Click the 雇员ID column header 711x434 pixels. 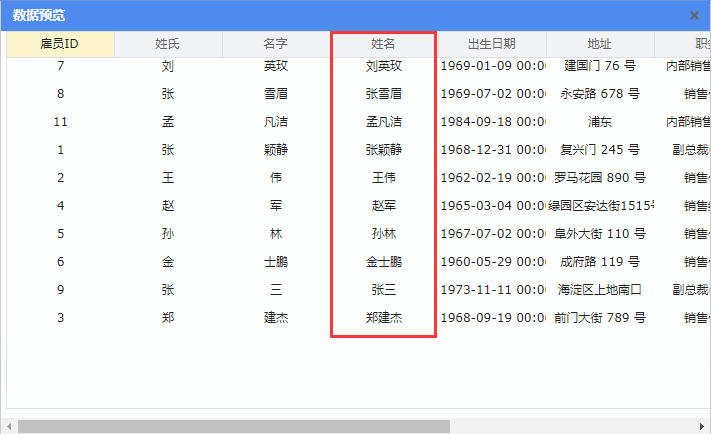point(60,44)
